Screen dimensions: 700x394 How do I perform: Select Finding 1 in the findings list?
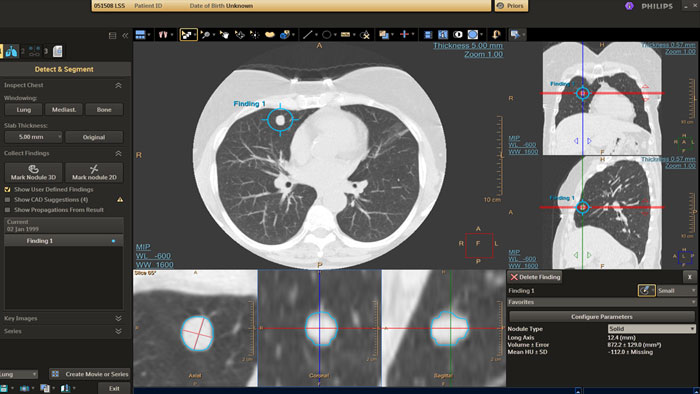coord(64,241)
